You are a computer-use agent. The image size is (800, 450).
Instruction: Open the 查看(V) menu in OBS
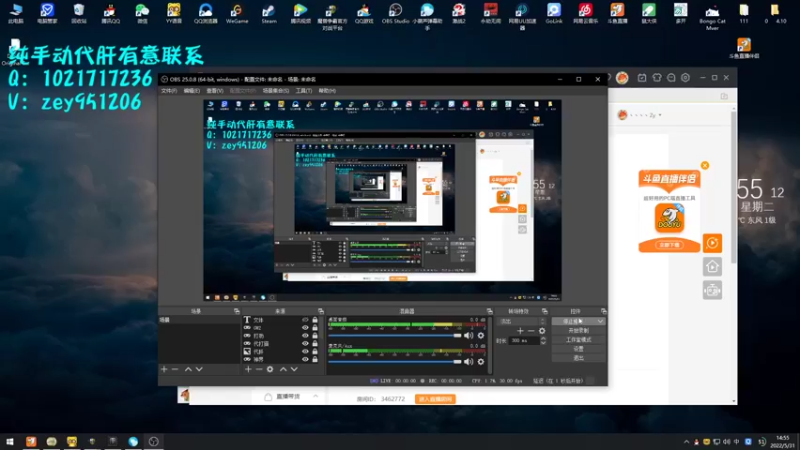(x=215, y=91)
